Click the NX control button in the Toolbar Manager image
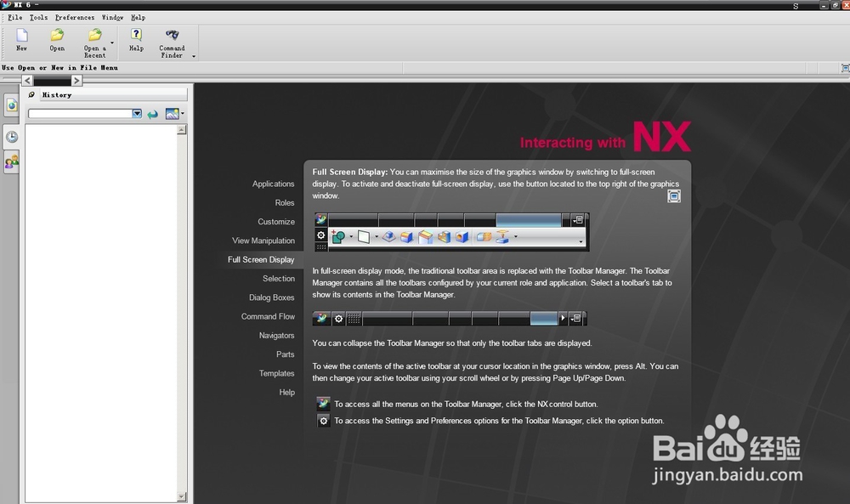Image resolution: width=850 pixels, height=504 pixels. 321,219
